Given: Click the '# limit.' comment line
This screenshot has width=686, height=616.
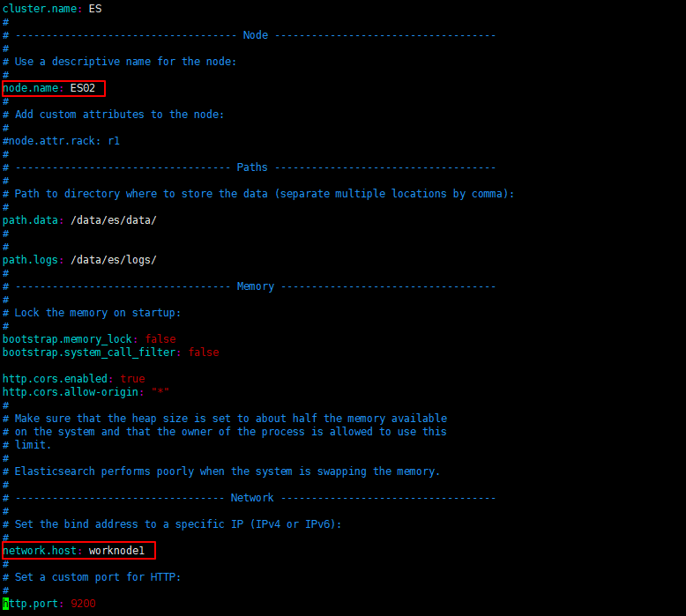Looking at the screenshot, I should pos(27,445).
